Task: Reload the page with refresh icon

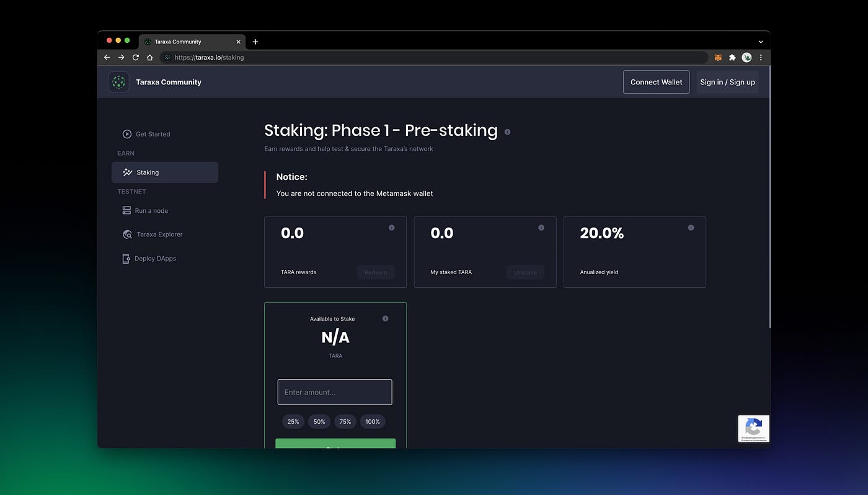Action: (135, 57)
